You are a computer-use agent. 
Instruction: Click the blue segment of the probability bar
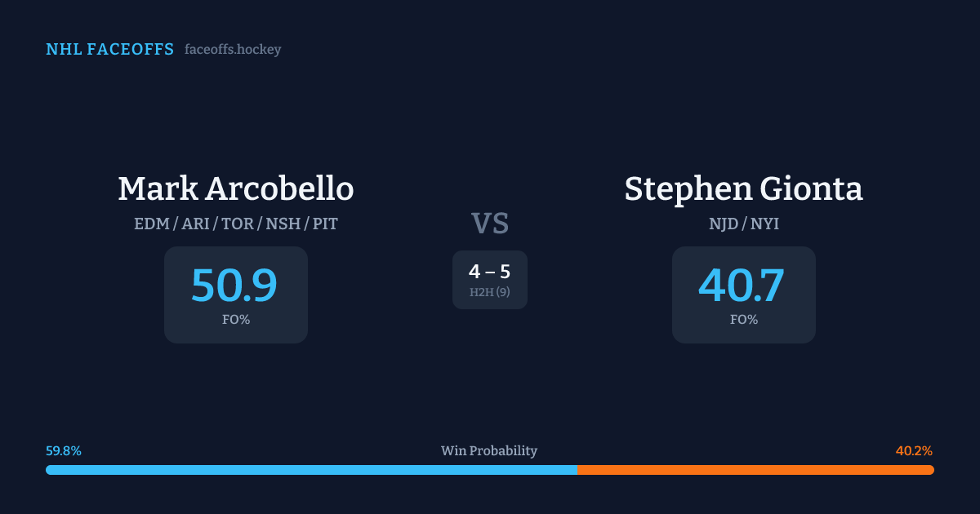pyautogui.click(x=310, y=470)
